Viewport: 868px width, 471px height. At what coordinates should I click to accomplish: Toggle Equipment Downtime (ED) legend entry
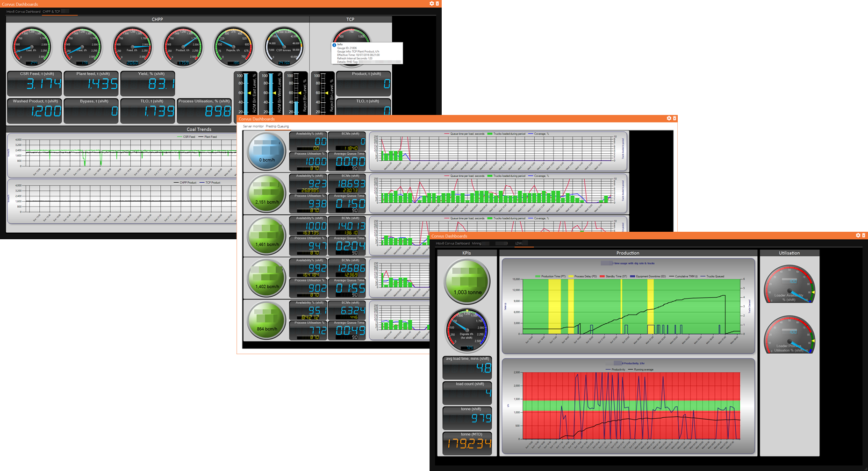648,276
